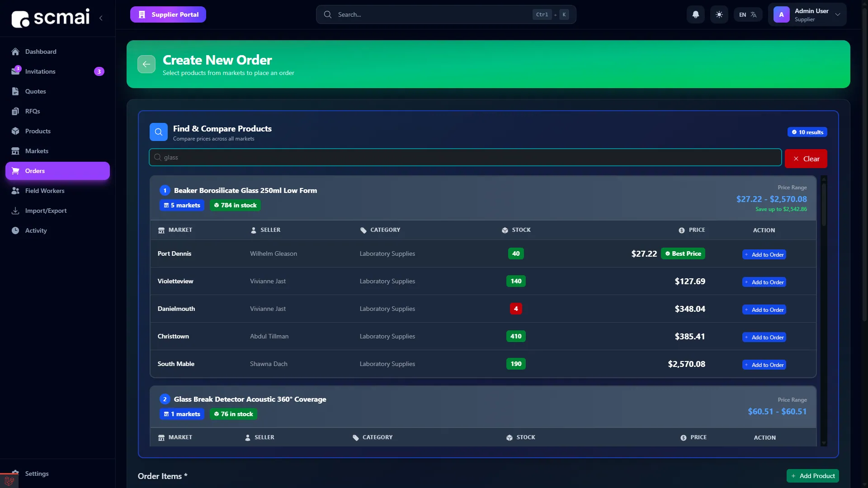The height and width of the screenshot is (488, 868).
Task: Expand the Admin User account menu
Action: [x=807, y=14]
